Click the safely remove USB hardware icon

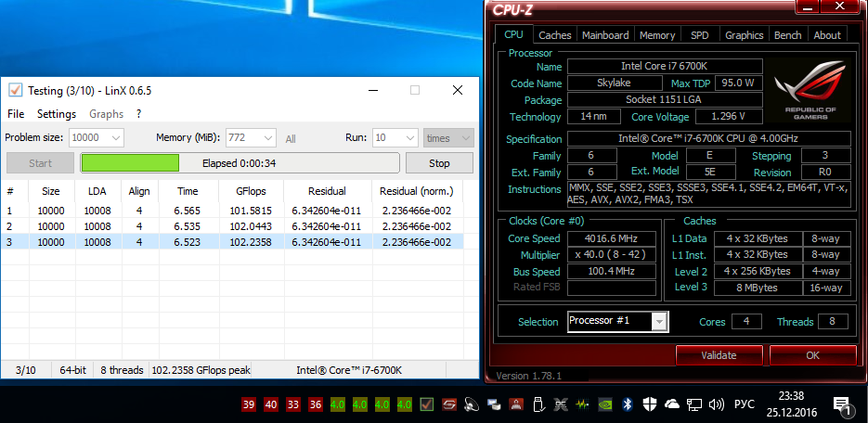537,404
